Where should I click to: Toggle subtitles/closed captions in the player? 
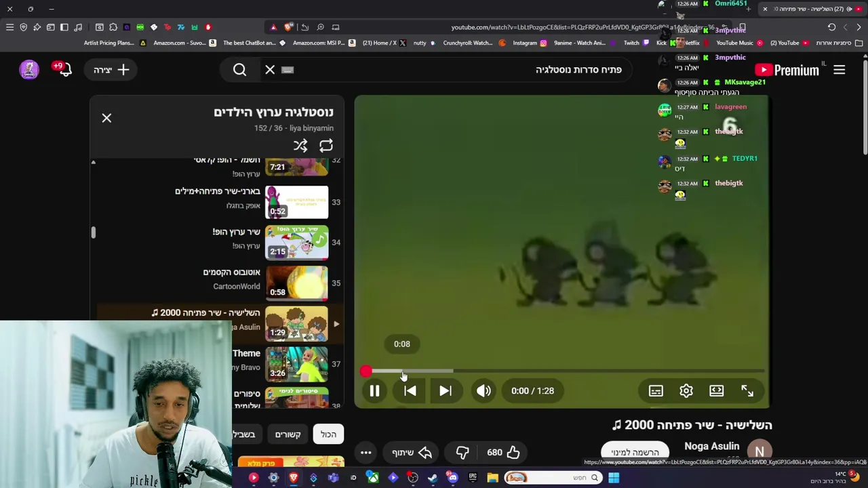(x=656, y=391)
